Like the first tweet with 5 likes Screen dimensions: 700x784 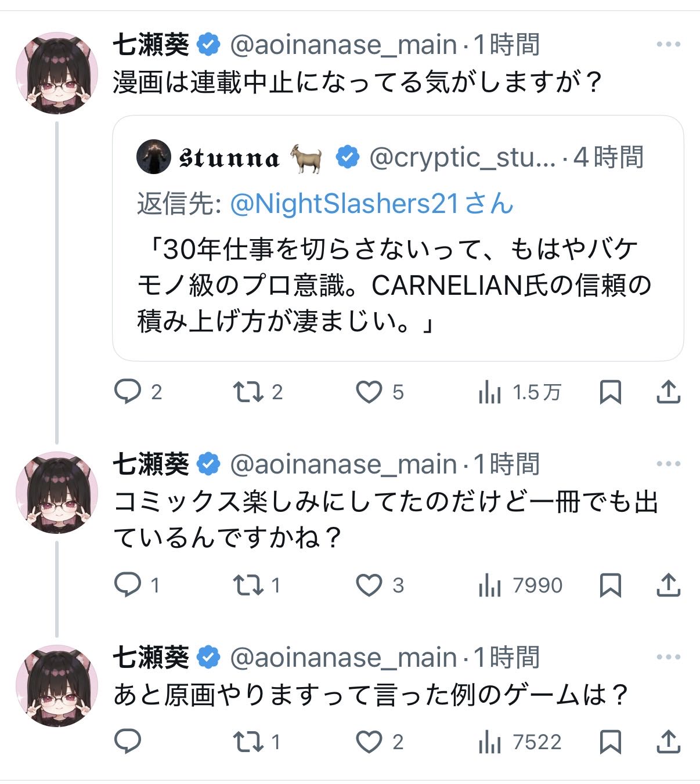(369, 392)
